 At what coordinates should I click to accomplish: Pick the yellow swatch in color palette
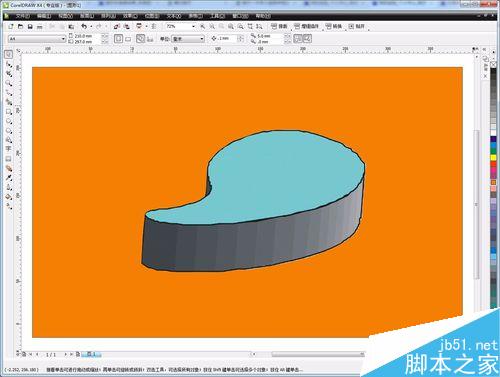point(493,157)
